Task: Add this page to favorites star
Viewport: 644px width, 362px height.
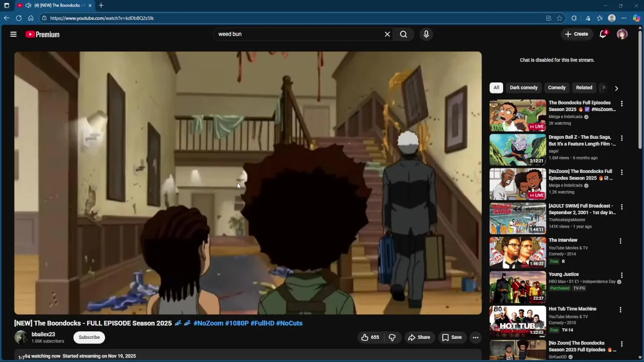Action: pyautogui.click(x=559, y=18)
